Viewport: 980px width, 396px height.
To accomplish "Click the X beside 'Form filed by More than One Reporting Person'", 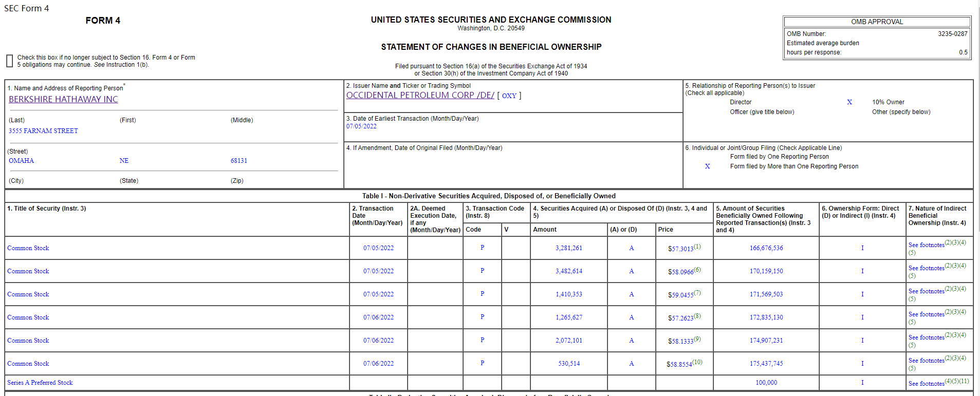I will pyautogui.click(x=708, y=166).
